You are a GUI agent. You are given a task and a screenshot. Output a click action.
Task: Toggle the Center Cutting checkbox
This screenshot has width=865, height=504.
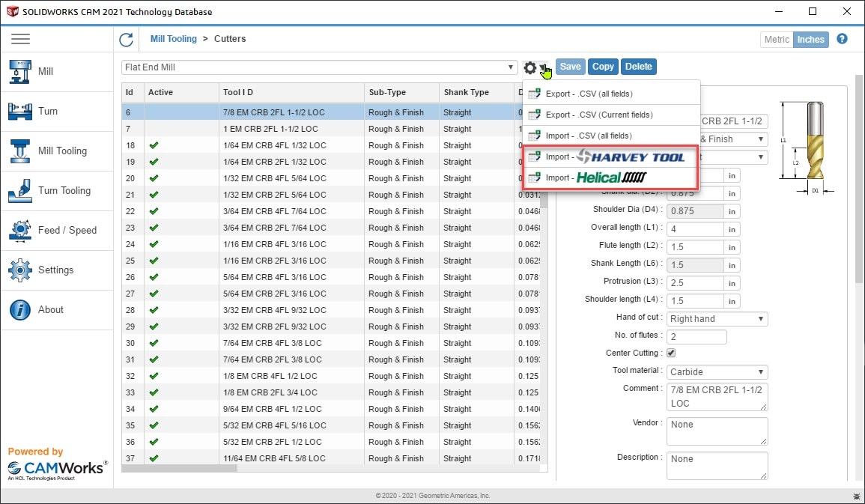pyautogui.click(x=671, y=353)
